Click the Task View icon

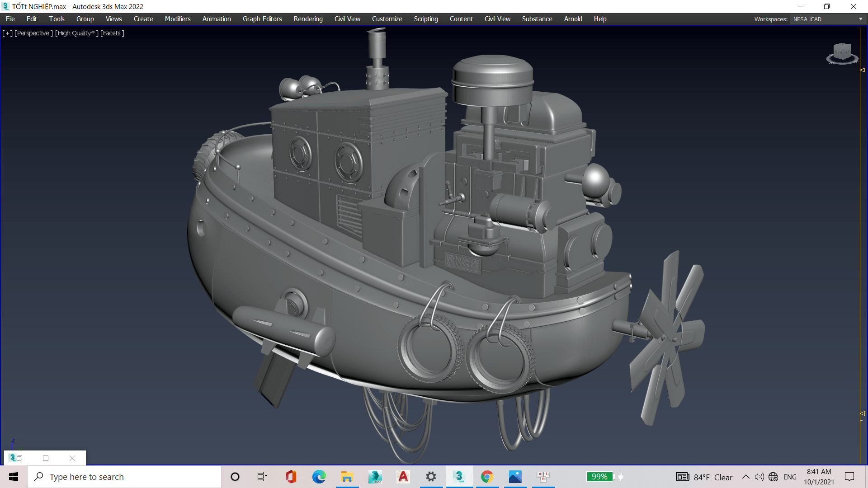262,477
